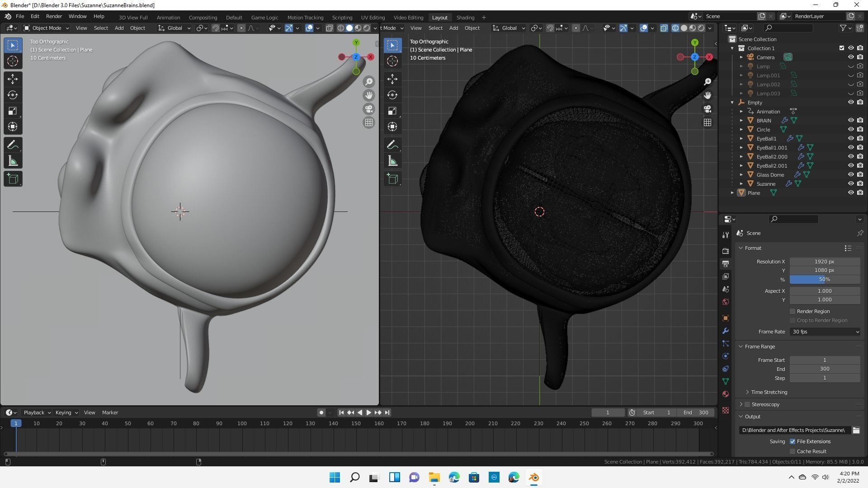Uncheck Collection 1 exclude checkbox

click(841, 48)
